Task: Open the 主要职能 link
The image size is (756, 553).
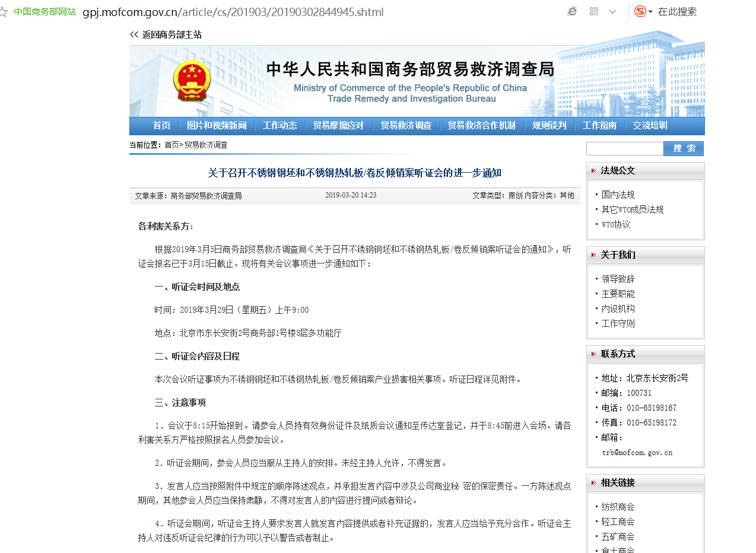Action: (x=618, y=294)
